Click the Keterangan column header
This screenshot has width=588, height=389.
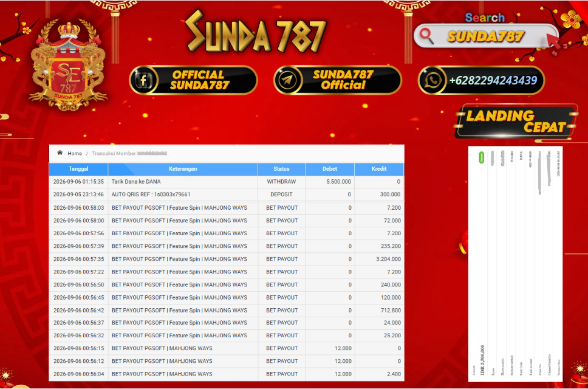(183, 169)
